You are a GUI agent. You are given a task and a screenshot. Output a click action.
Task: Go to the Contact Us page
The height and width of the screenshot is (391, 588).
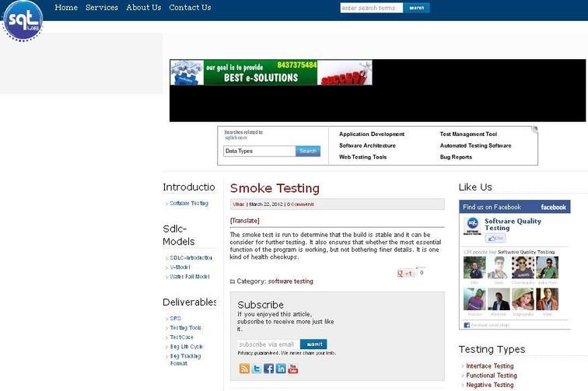(190, 8)
